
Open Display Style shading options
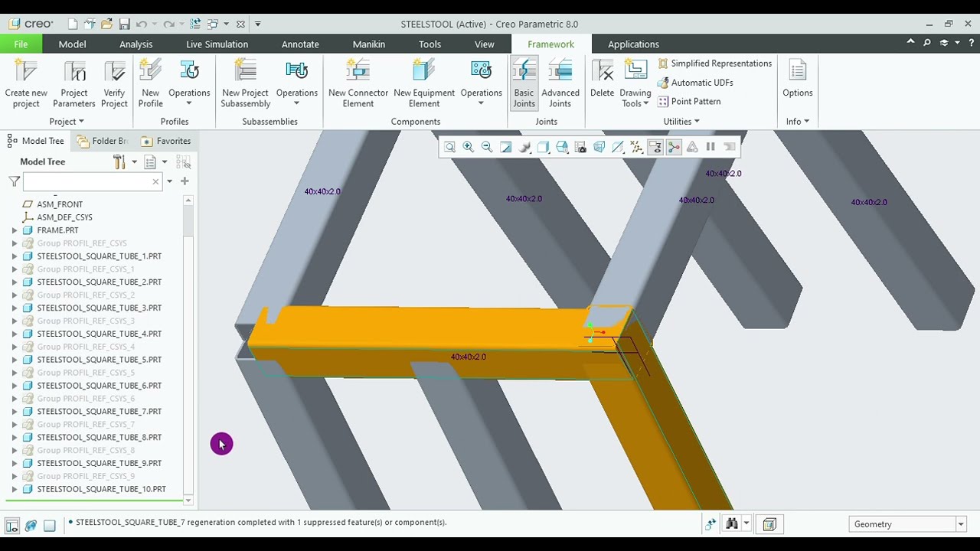(x=543, y=147)
